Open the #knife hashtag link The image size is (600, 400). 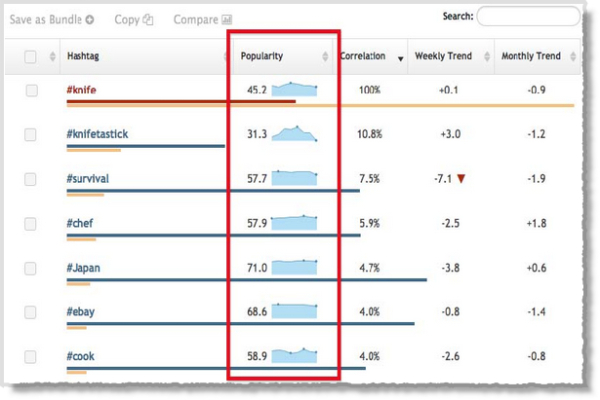(x=82, y=90)
